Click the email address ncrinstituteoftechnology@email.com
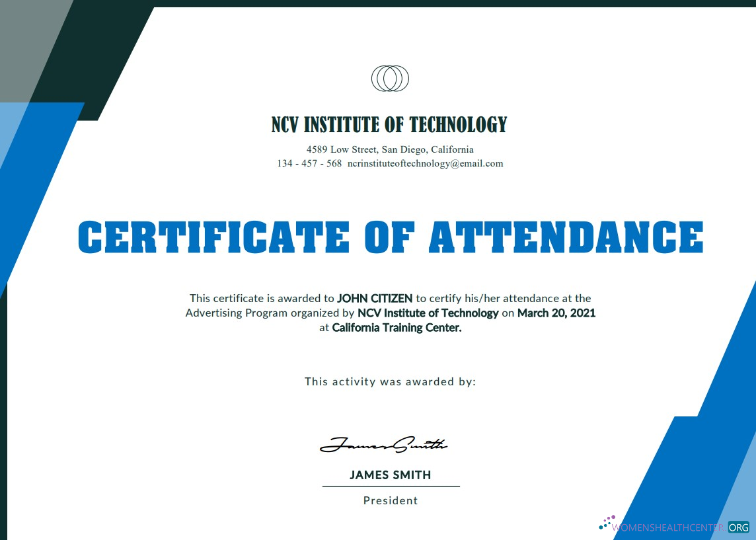 click(x=426, y=163)
